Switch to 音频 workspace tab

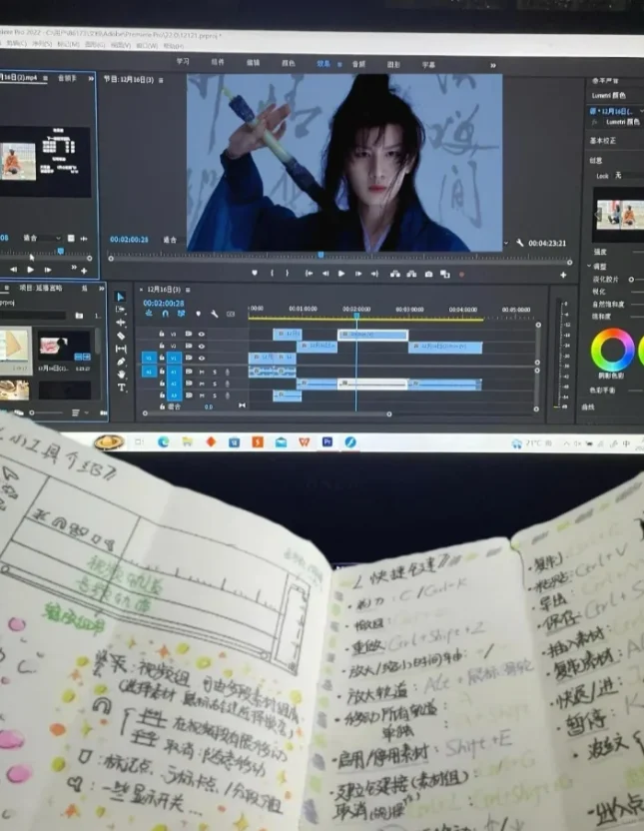point(358,64)
